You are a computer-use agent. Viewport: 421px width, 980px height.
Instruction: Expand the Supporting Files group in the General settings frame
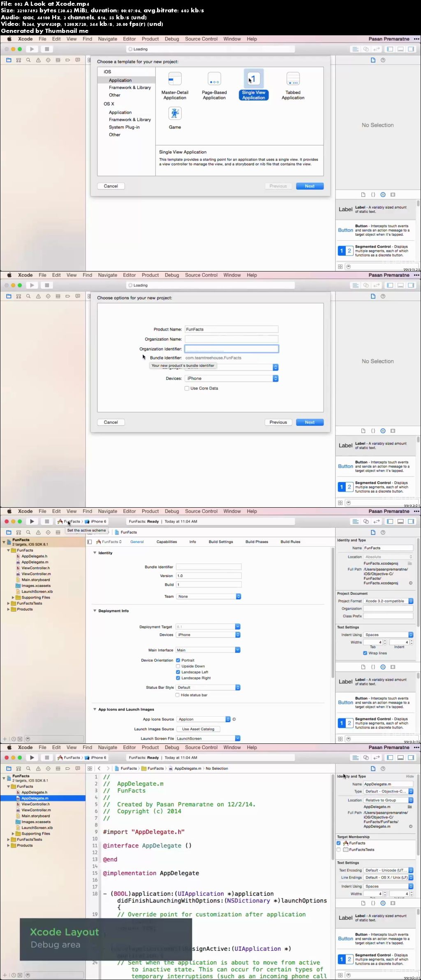point(13,598)
